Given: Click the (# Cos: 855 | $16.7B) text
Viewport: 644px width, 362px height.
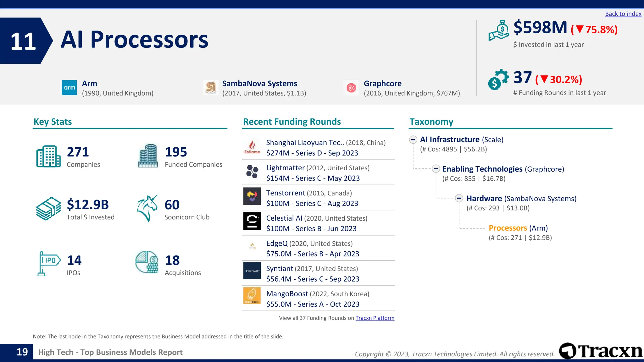Looking at the screenshot, I should point(474,179).
